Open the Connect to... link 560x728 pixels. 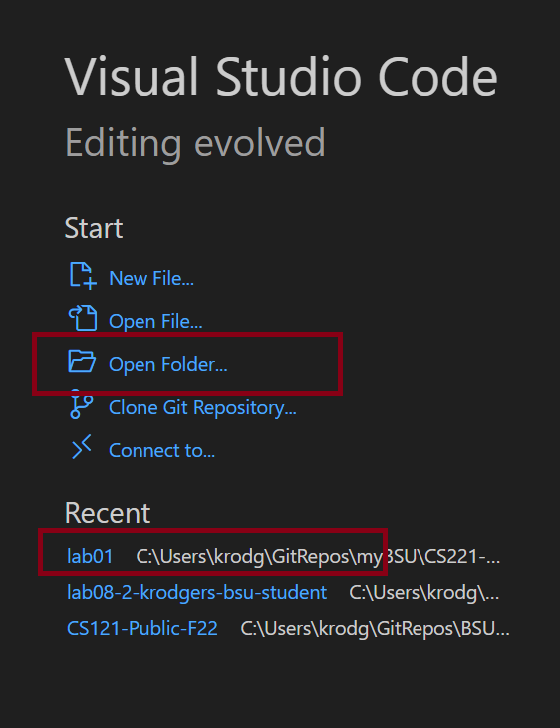[162, 450]
